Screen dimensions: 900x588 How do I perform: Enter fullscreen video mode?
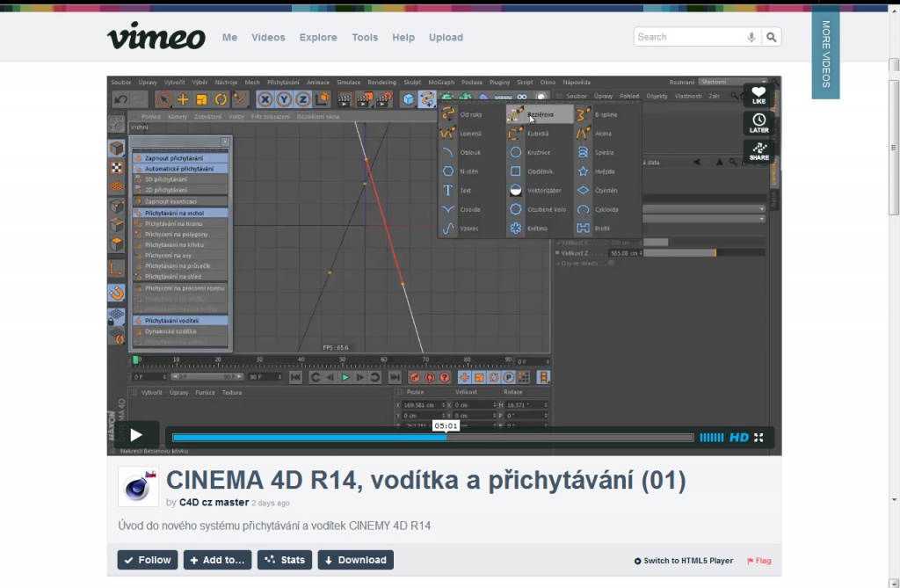coord(758,438)
